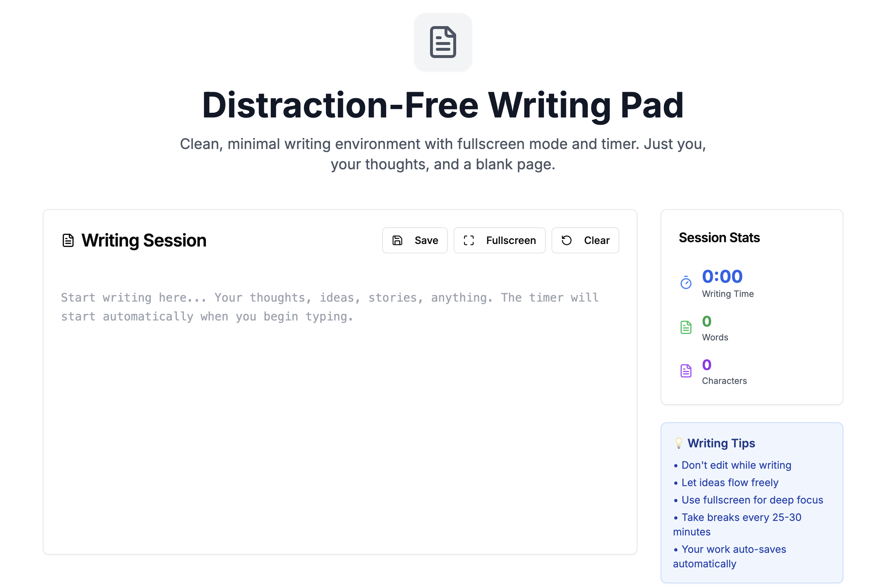Screen dimensions: 884x588
Task: Click the floppy disk icon in the Save button
Action: pyautogui.click(x=397, y=240)
